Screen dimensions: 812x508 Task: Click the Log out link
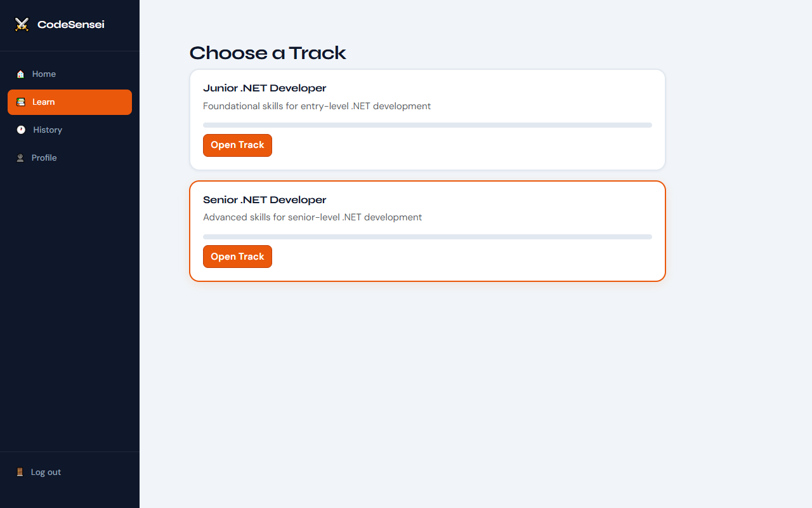[x=46, y=472]
